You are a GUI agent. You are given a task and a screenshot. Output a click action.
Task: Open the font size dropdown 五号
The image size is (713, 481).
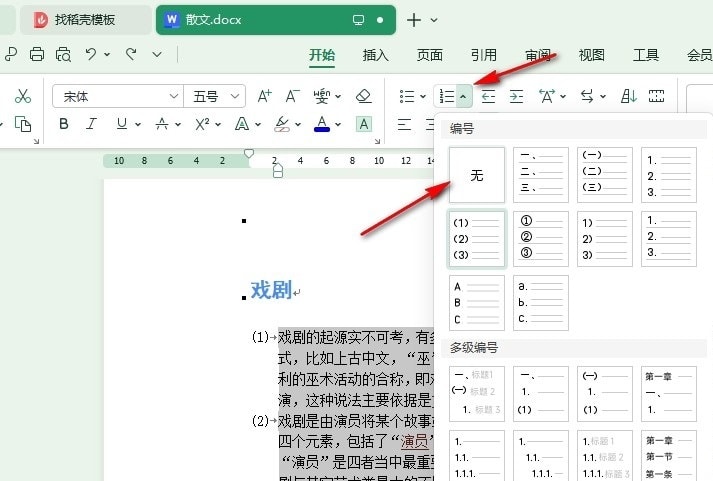235,96
